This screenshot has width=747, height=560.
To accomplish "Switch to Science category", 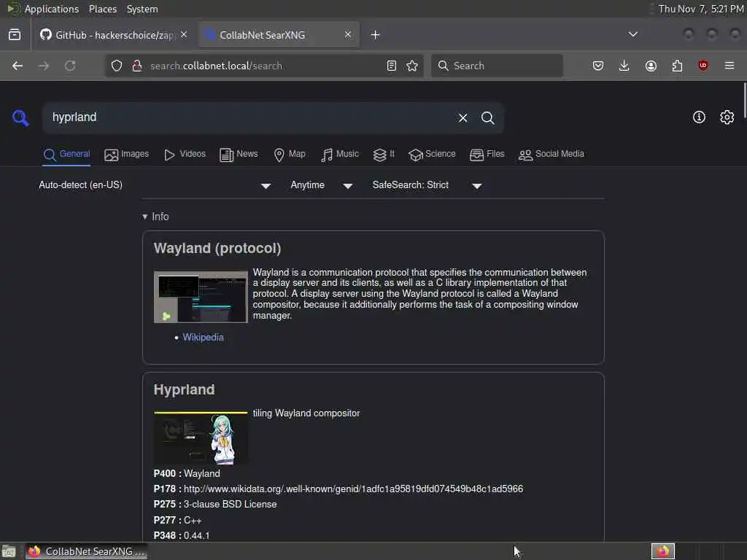I will [x=432, y=155].
